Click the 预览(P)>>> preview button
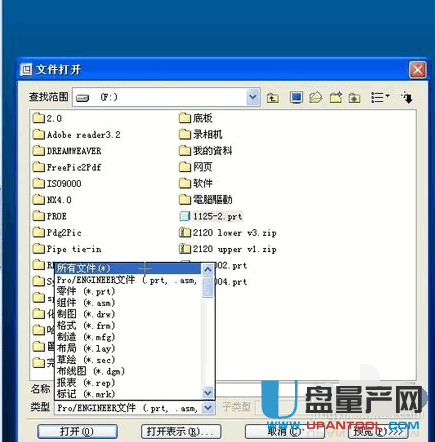Screen dimensions: 435x442 [x=378, y=432]
